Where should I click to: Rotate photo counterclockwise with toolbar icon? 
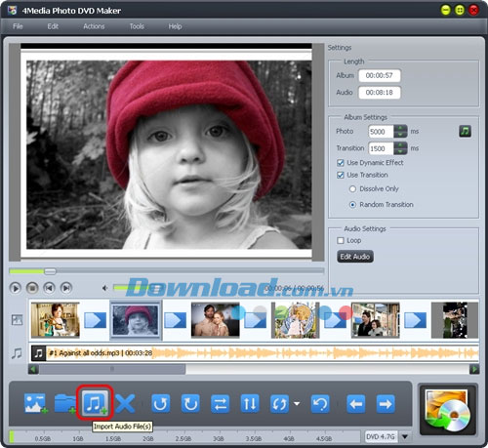161,403
